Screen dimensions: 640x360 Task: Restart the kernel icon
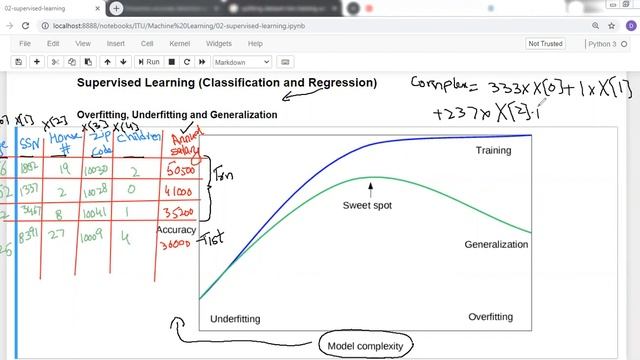(x=187, y=62)
